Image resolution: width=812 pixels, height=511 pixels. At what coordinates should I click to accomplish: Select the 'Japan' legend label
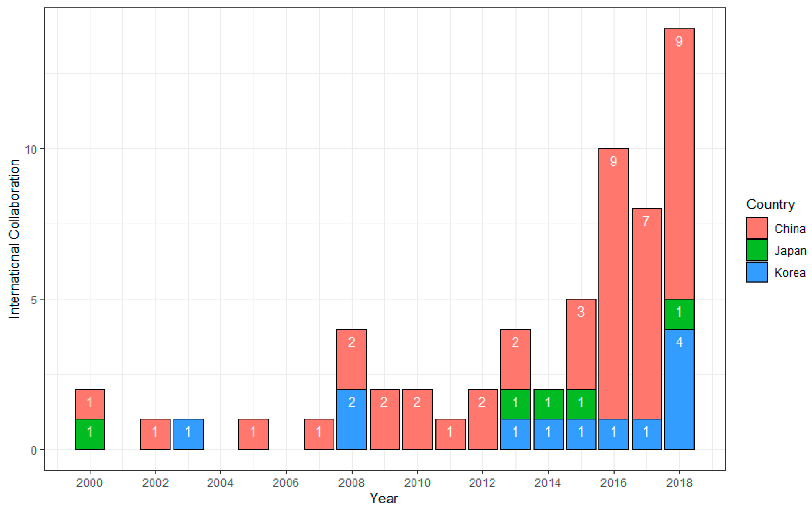coord(790,251)
